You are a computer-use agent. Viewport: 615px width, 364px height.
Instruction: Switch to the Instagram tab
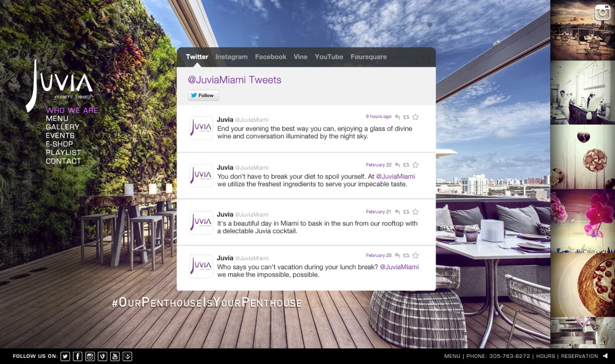231,57
